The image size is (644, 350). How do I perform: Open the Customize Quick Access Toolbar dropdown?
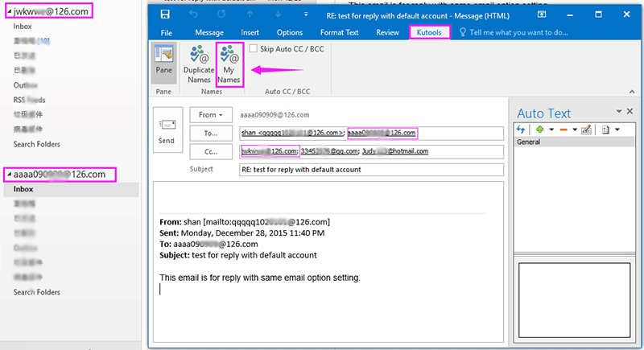(x=306, y=14)
